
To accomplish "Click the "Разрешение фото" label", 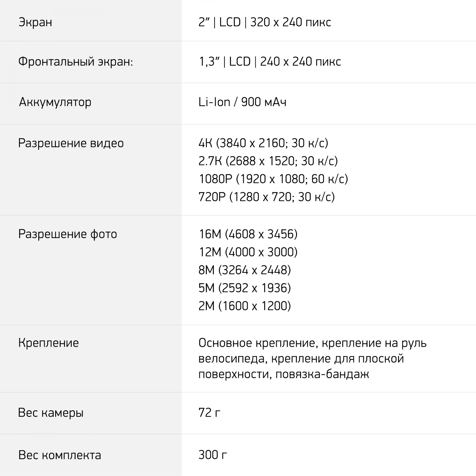I will (68, 234).
